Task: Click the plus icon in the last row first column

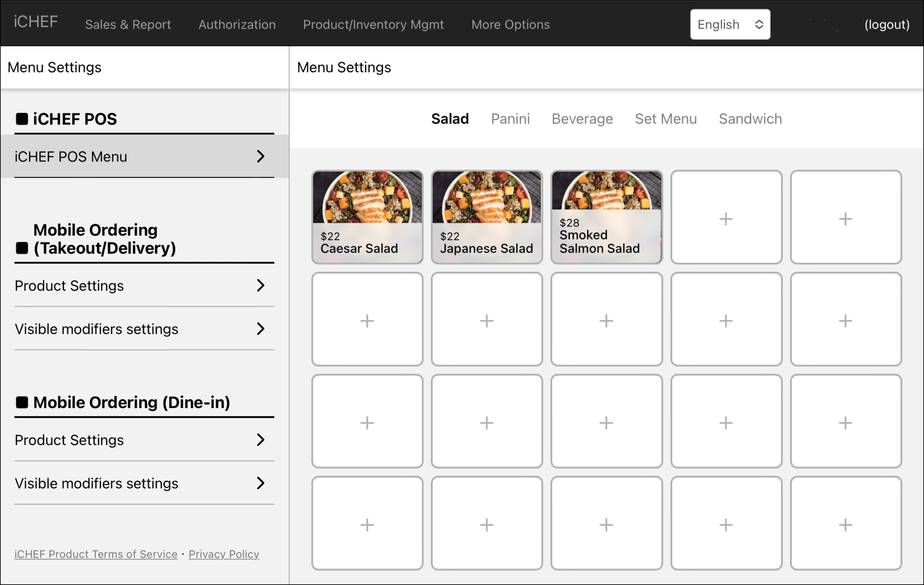Action: point(367,524)
